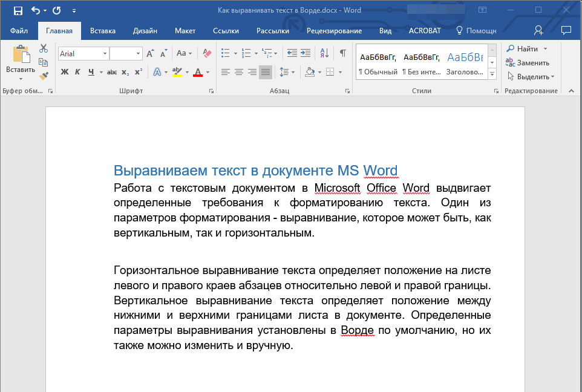Click the Sort A-Z icon
Image resolution: width=582 pixels, height=392 pixels.
click(324, 53)
